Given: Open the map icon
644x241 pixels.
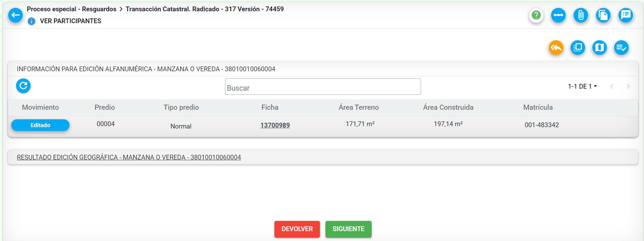Looking at the screenshot, I should click(599, 48).
